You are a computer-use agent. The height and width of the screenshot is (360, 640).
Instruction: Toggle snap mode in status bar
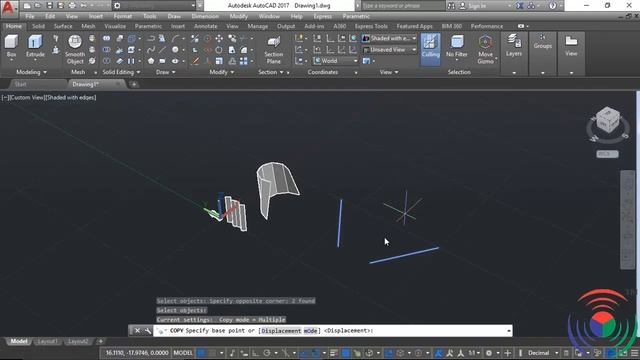pos(213,353)
